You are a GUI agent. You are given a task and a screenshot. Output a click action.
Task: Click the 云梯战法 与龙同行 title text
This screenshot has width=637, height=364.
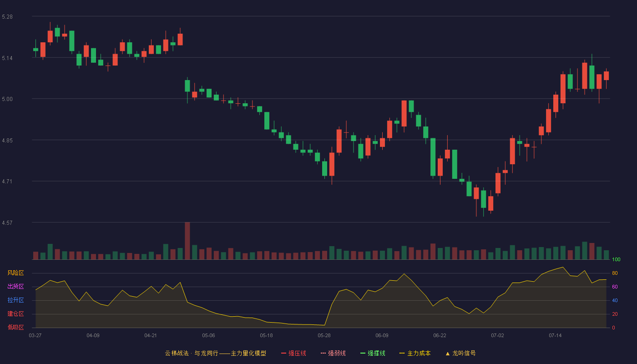click(x=215, y=353)
